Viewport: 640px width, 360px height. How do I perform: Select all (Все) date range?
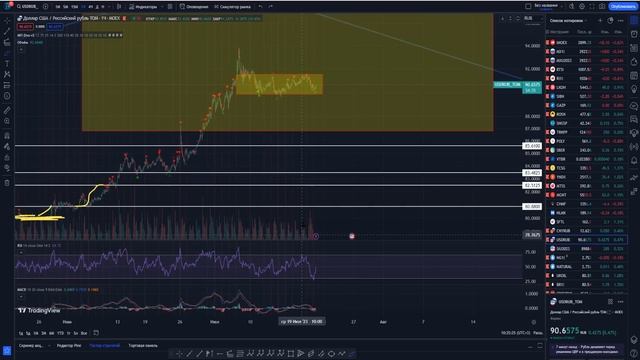point(84,333)
